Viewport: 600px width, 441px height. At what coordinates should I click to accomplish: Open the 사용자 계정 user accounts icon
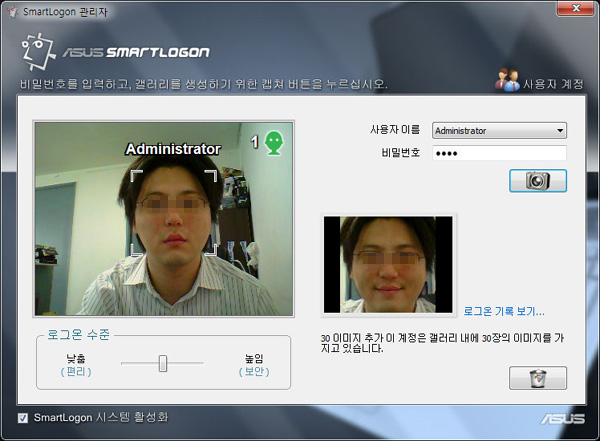click(x=507, y=80)
